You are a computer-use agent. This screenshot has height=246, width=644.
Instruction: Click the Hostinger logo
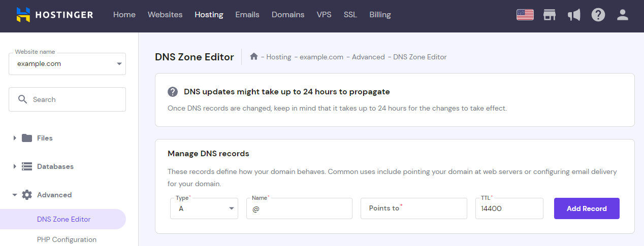[x=54, y=15]
